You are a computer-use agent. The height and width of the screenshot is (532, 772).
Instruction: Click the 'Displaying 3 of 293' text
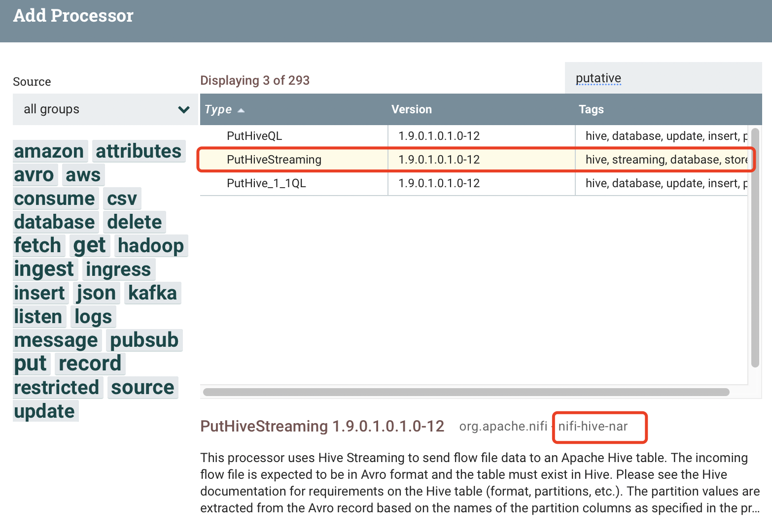(x=255, y=80)
